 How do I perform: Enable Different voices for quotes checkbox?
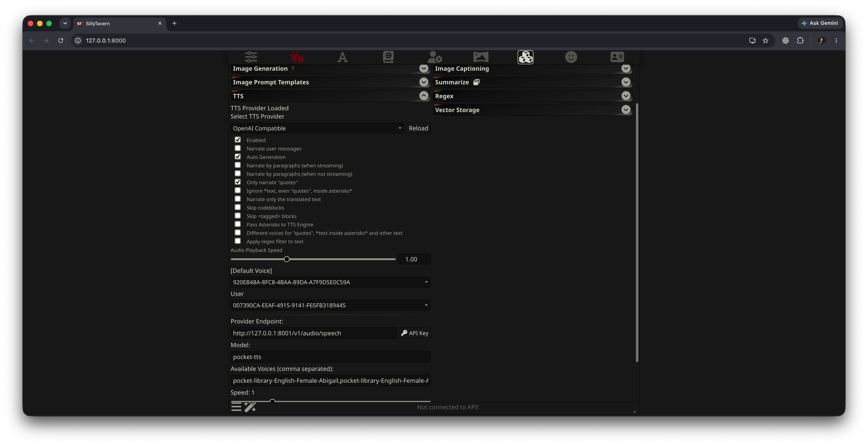pos(238,232)
